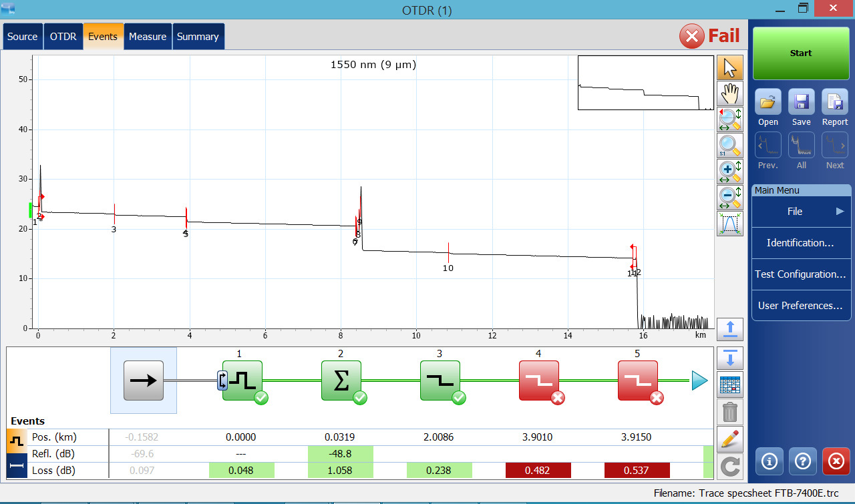Open the events table view icon

[x=729, y=385]
